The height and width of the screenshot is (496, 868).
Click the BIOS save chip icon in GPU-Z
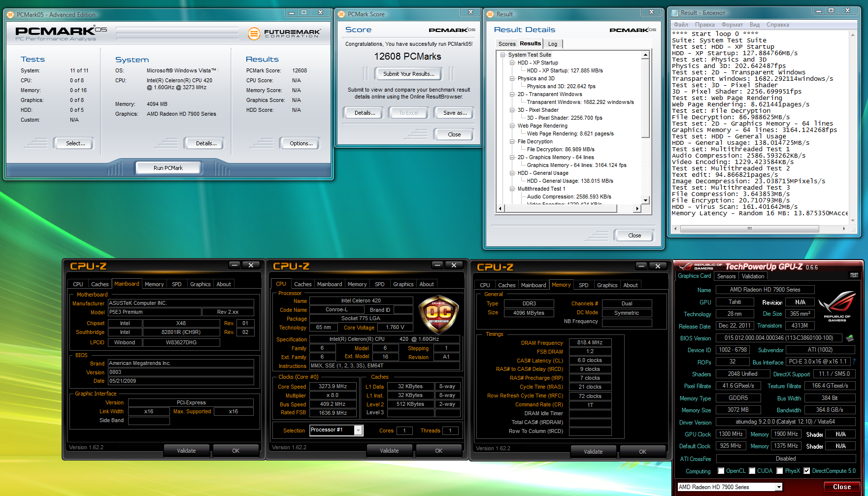(850, 338)
